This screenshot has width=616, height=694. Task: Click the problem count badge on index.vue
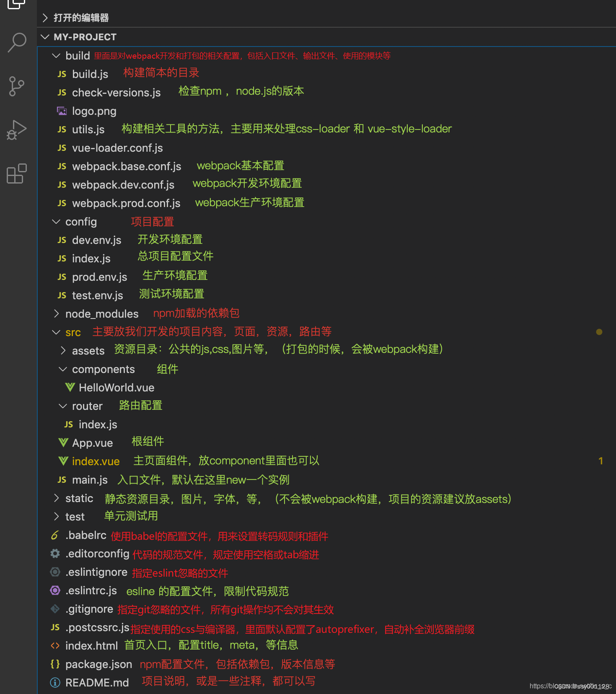600,461
